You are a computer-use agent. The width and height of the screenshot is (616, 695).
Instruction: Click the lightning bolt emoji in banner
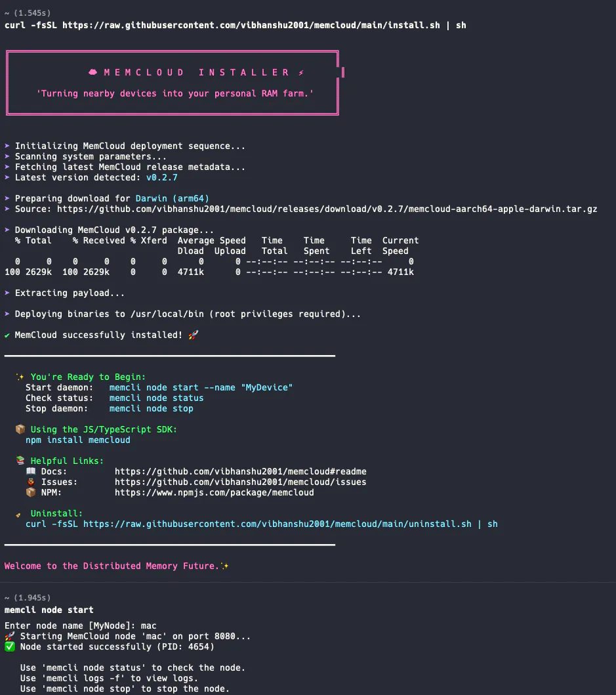tap(301, 72)
